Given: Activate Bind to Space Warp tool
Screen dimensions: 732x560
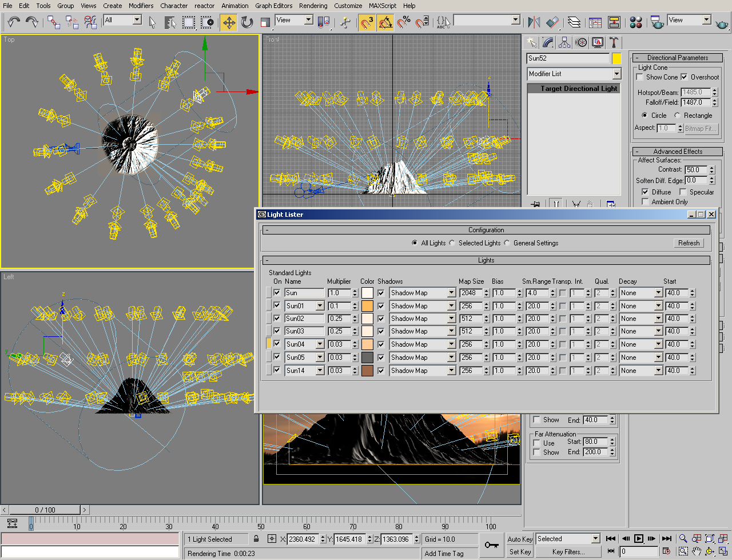Looking at the screenshot, I should point(90,22).
